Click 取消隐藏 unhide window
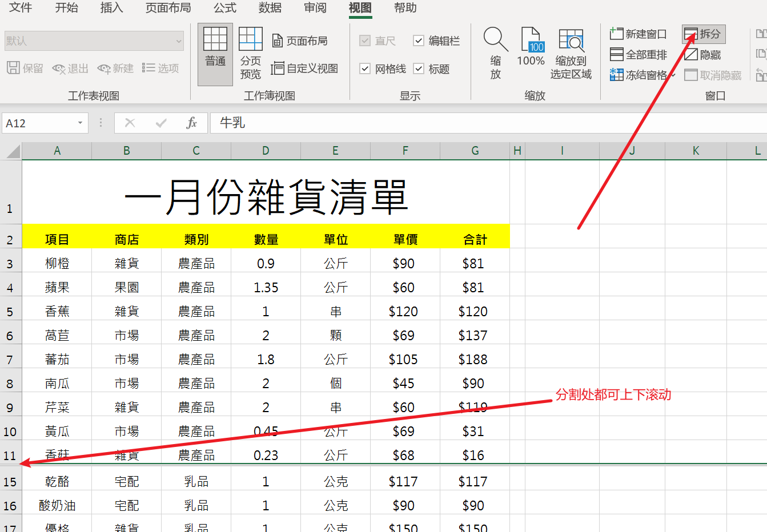 (713, 75)
